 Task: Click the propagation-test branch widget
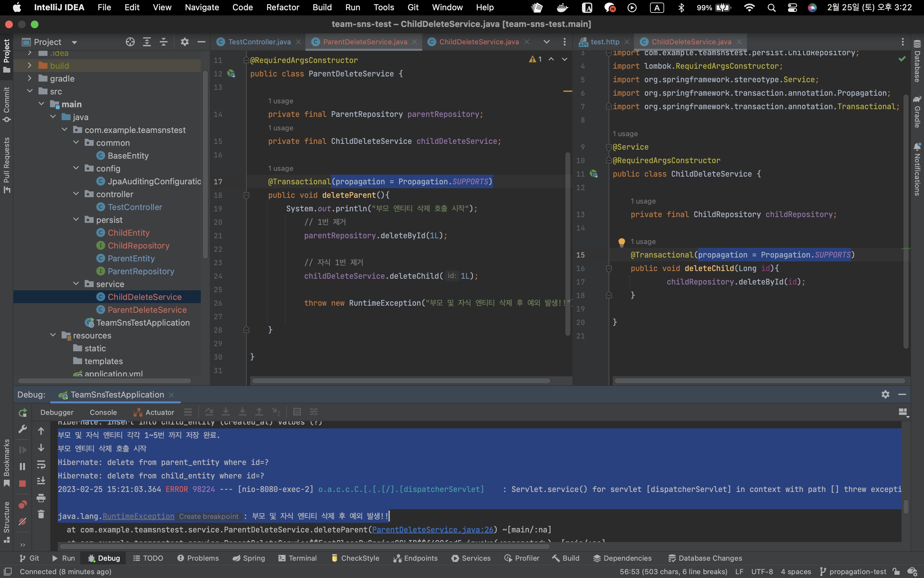click(x=853, y=572)
